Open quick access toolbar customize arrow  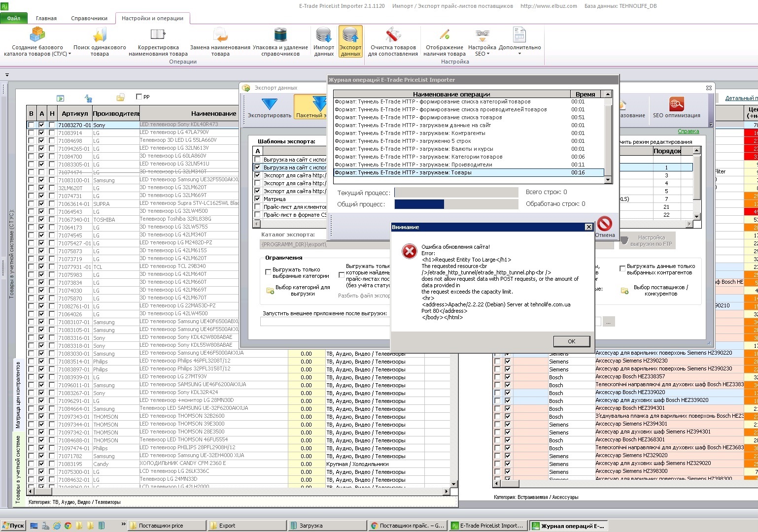7,75
